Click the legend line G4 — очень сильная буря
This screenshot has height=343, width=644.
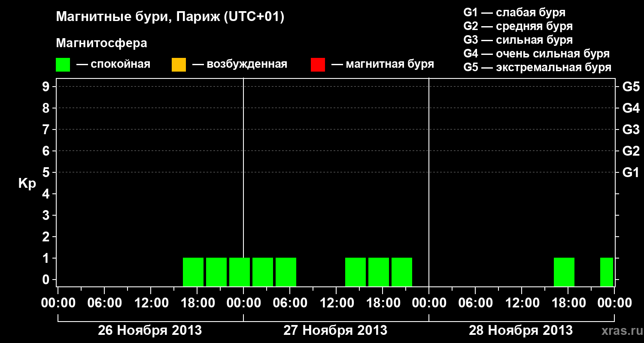coord(537,54)
